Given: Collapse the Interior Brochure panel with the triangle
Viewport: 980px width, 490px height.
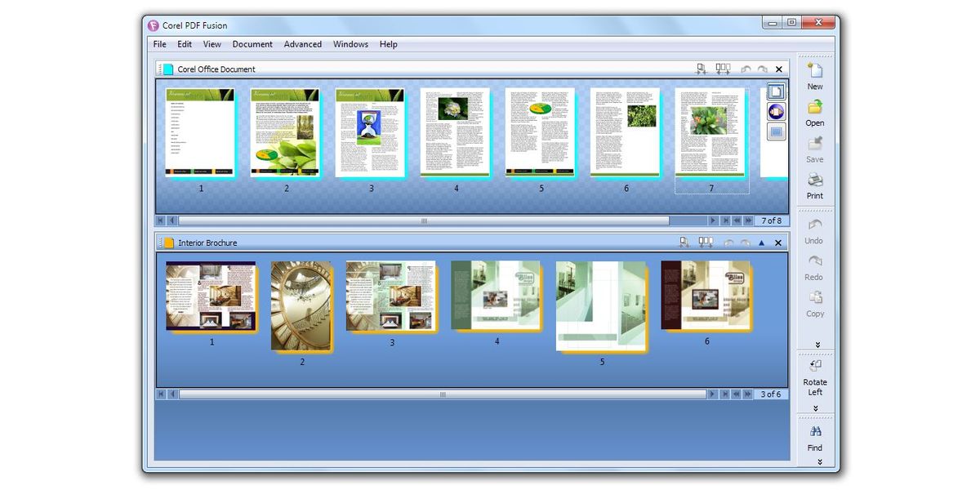Looking at the screenshot, I should click(761, 243).
